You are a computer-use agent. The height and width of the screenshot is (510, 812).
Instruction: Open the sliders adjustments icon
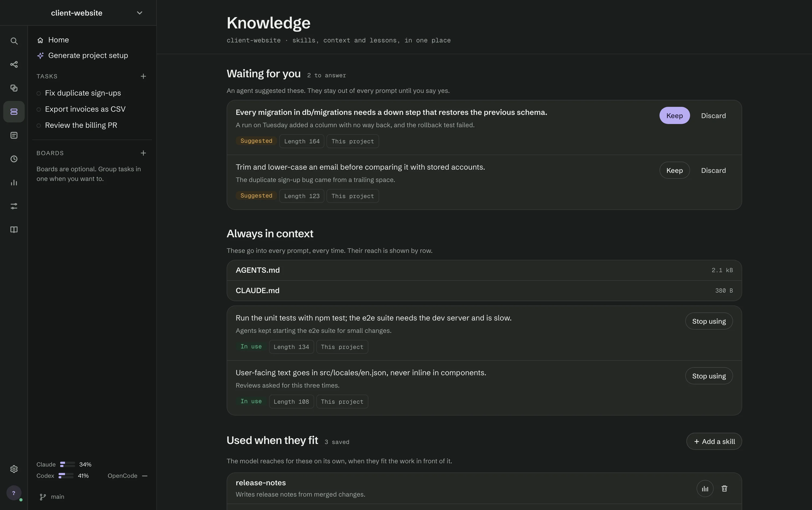[x=14, y=206]
